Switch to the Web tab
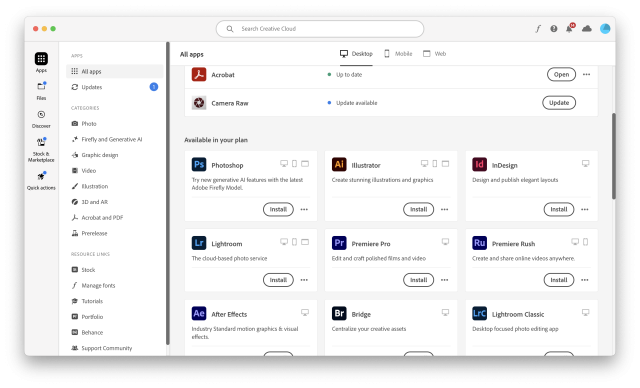 (434, 54)
